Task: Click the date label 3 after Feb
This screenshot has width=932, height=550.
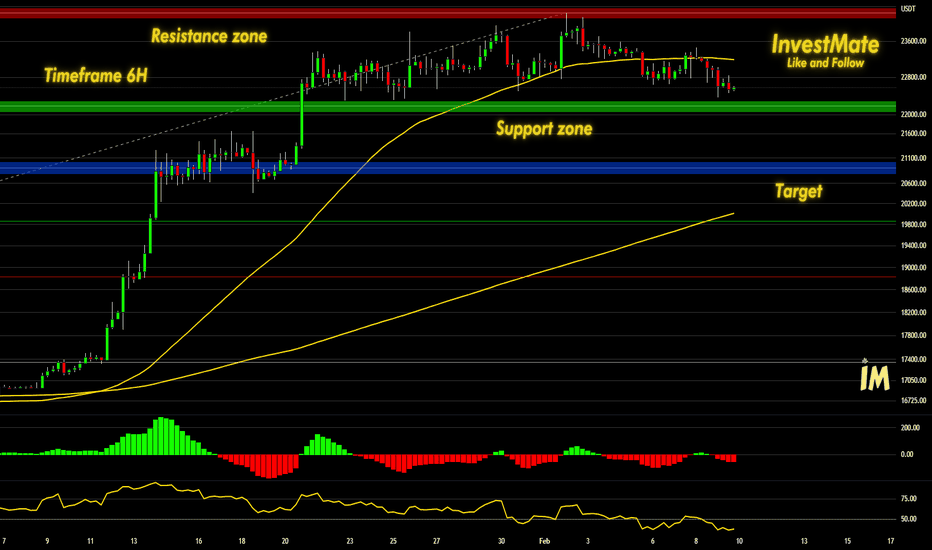Action: (x=588, y=541)
